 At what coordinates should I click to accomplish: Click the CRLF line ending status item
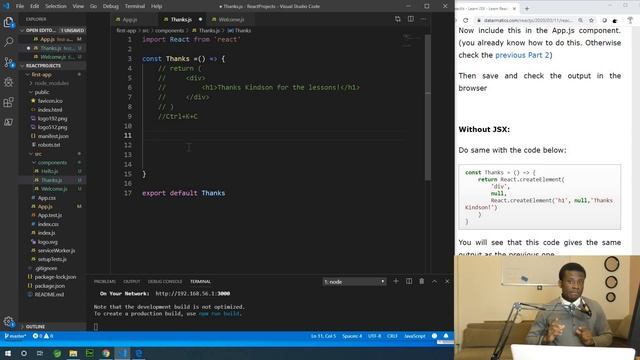click(x=392, y=336)
